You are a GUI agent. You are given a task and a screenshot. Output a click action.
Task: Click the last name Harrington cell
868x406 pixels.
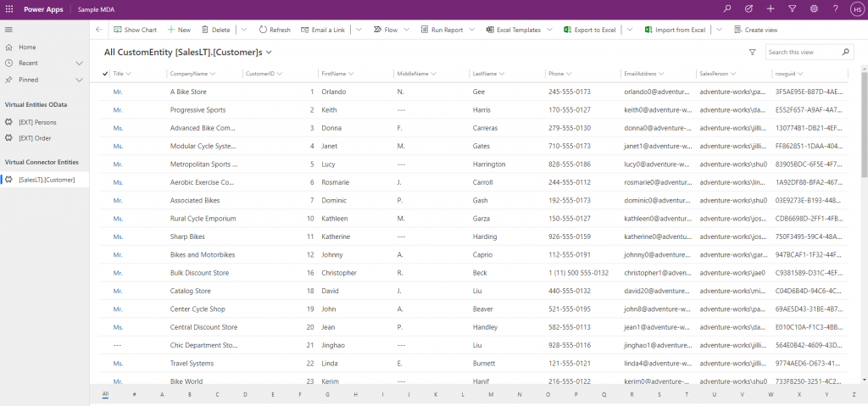(x=489, y=164)
